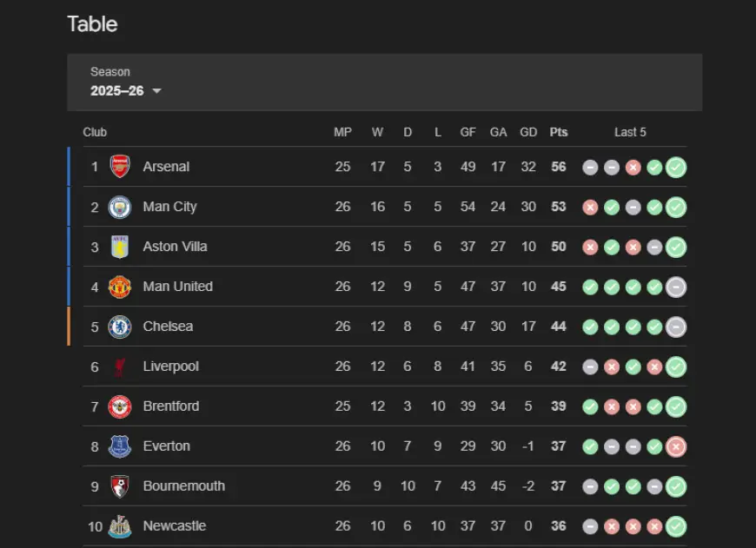
Task: Select the Man United badge
Action: pyautogui.click(x=119, y=287)
